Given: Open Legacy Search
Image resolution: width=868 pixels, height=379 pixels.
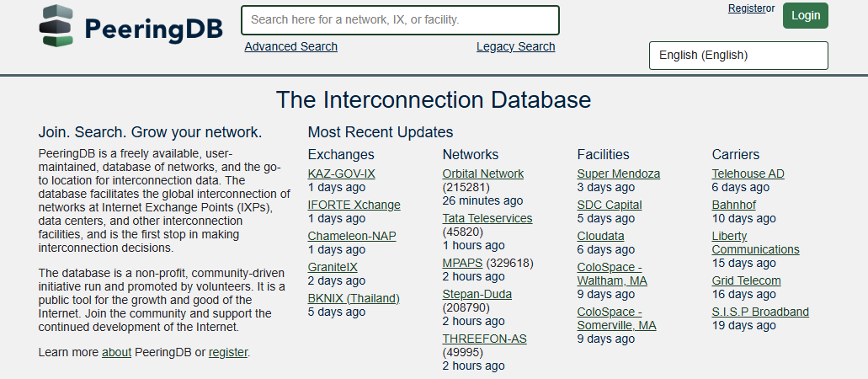Looking at the screenshot, I should click(515, 46).
